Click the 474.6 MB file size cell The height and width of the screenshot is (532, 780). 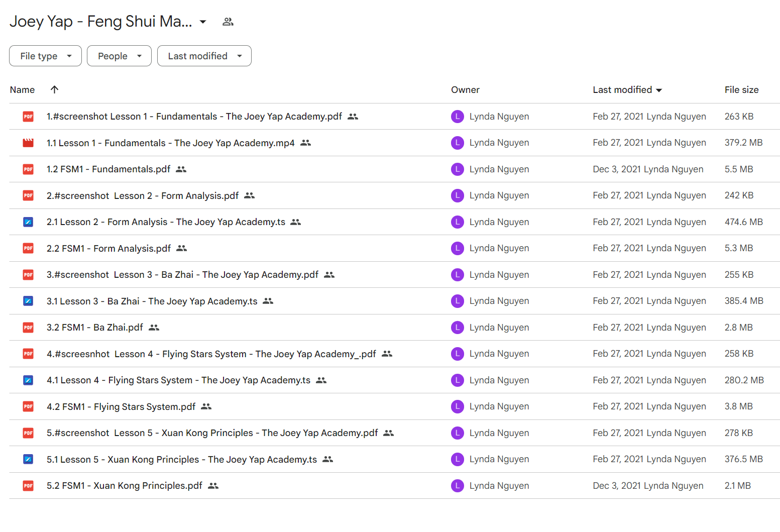coord(744,222)
